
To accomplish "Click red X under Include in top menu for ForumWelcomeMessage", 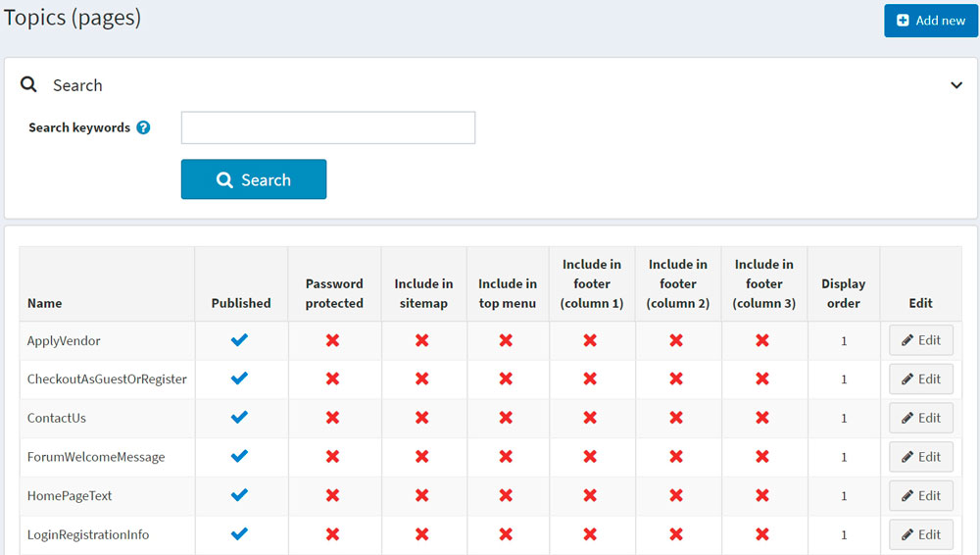I will 506,457.
